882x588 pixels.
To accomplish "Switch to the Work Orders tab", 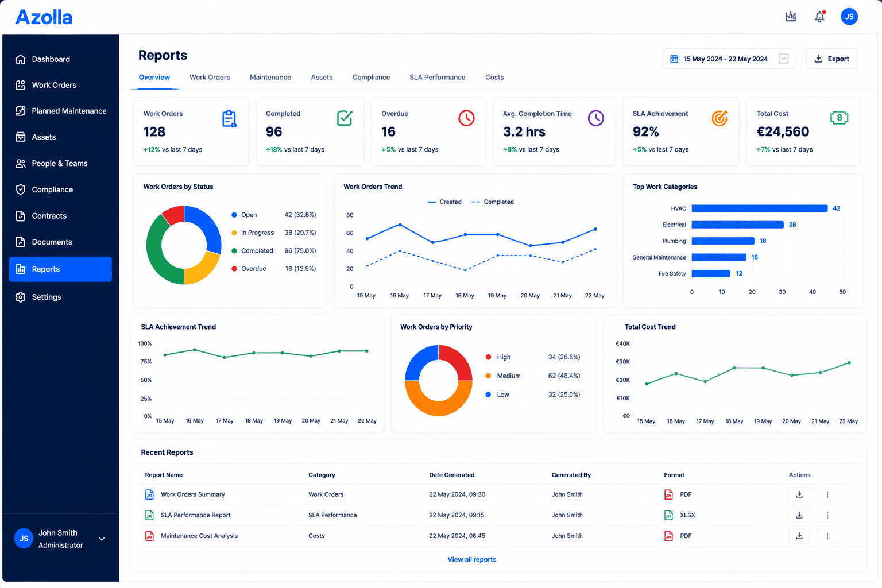I will click(x=210, y=77).
